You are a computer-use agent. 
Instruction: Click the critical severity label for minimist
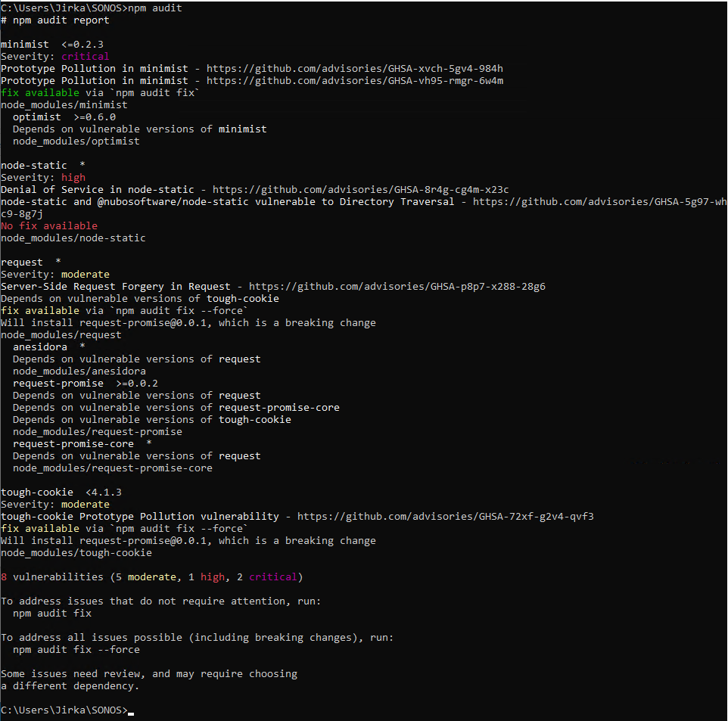[x=87, y=56]
